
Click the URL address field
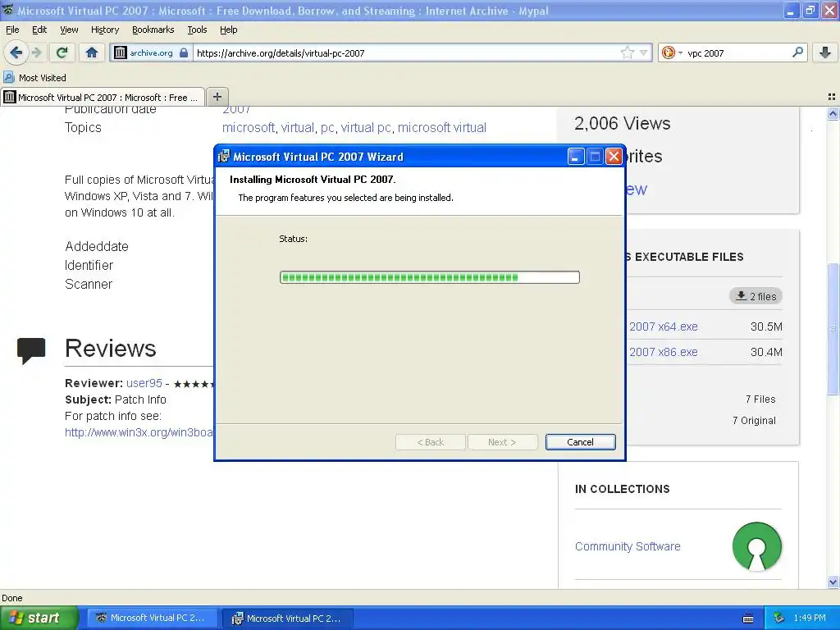[x=407, y=52]
